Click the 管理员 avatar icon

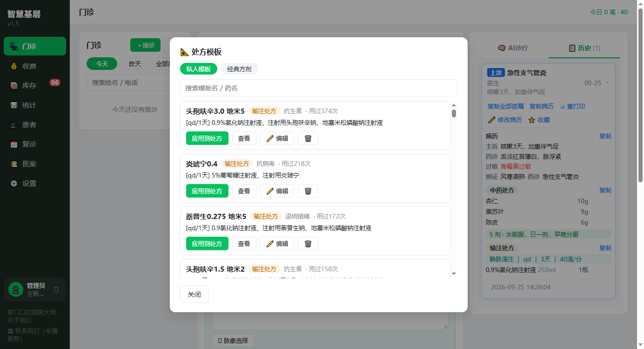pos(16,289)
